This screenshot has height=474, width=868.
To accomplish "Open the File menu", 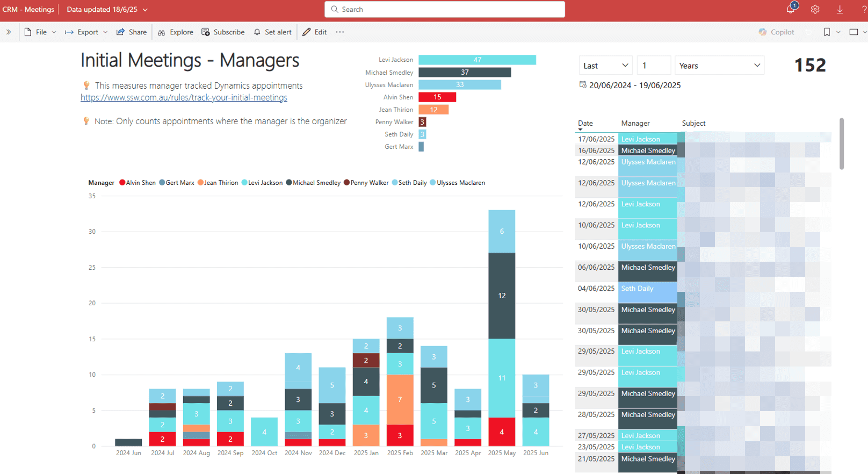I will click(41, 32).
